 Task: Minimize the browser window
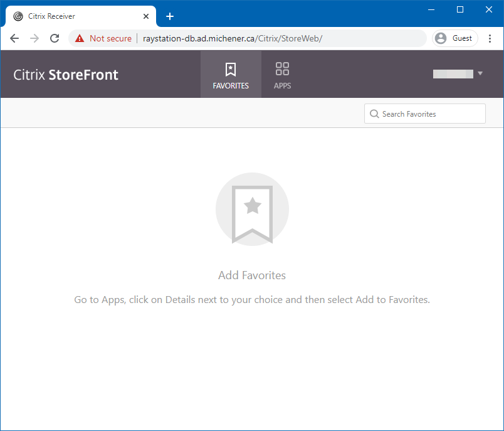click(431, 9)
